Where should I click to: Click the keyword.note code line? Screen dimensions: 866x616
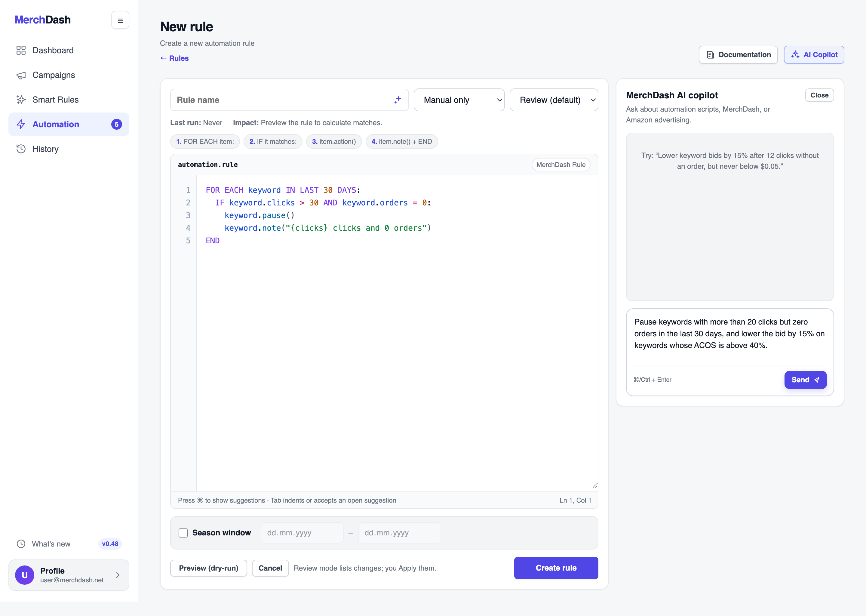coord(328,228)
